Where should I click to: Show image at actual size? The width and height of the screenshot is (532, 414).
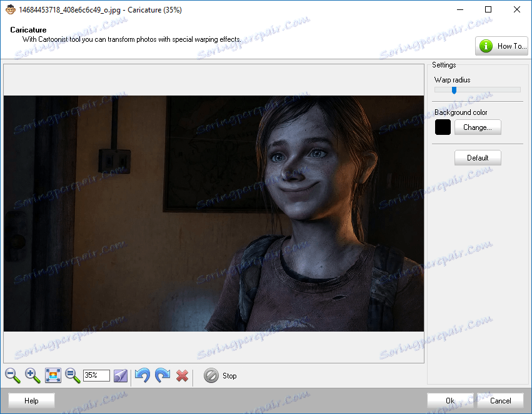73,375
